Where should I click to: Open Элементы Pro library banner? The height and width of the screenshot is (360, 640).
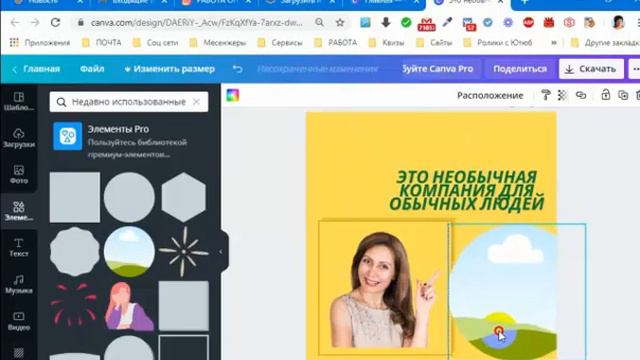tap(129, 141)
